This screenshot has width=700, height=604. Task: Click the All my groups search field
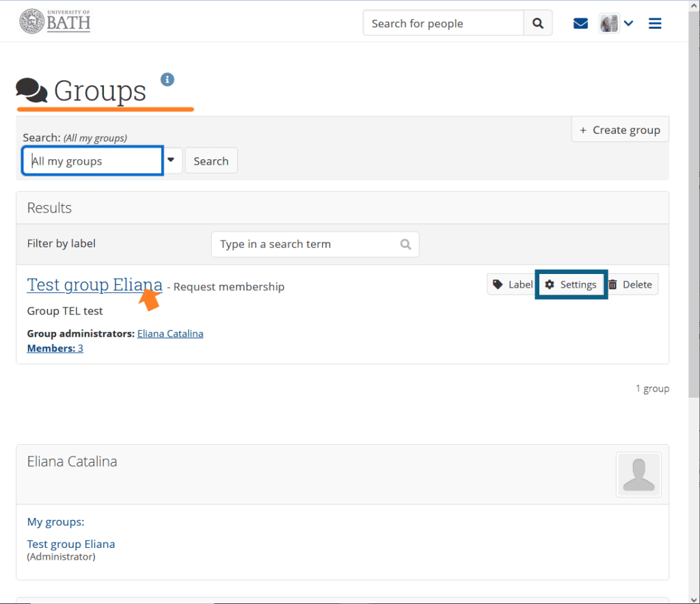coord(92,161)
